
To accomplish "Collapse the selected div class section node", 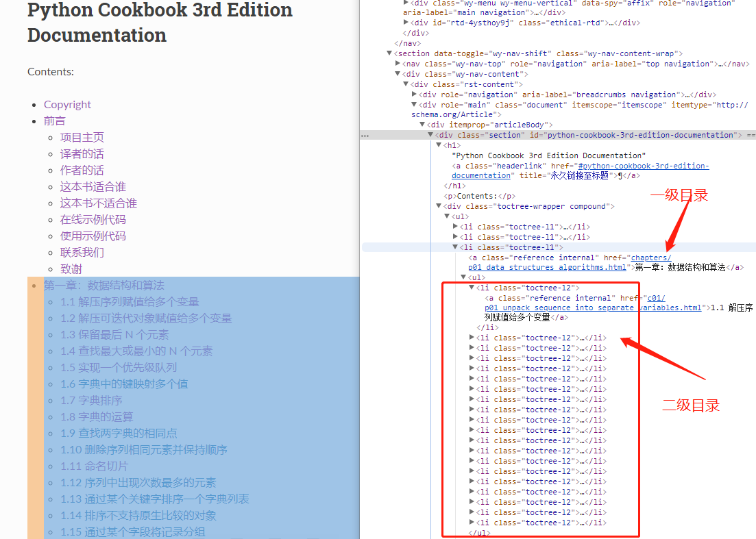I will pyautogui.click(x=430, y=135).
